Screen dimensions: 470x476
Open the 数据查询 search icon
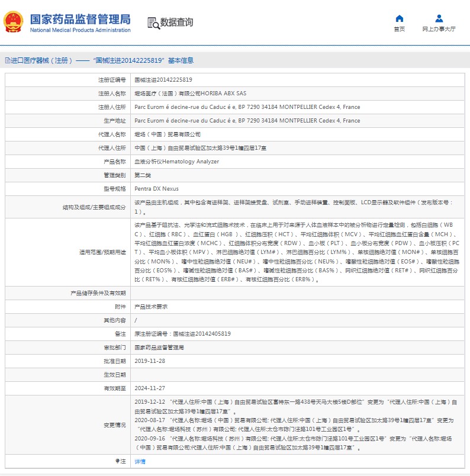(153, 23)
